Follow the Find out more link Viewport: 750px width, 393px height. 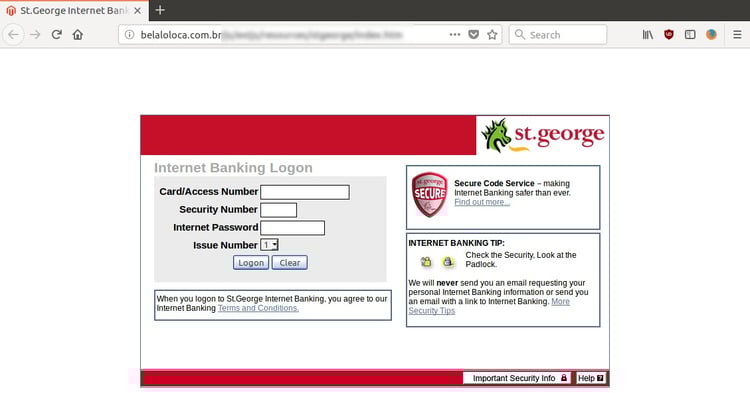click(x=482, y=202)
